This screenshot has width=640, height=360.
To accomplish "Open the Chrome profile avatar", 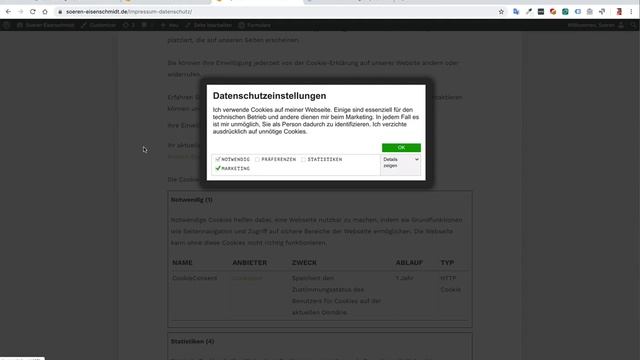I will (x=619, y=12).
